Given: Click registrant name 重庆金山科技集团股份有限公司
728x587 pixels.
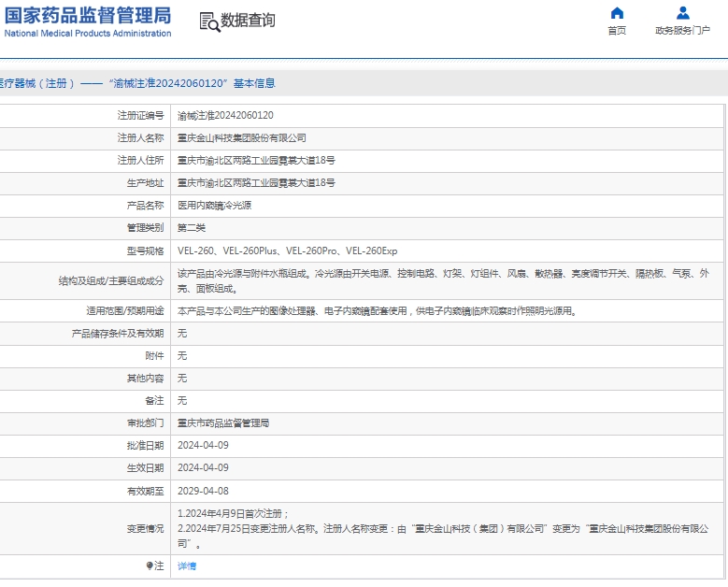Looking at the screenshot, I should click(241, 138).
